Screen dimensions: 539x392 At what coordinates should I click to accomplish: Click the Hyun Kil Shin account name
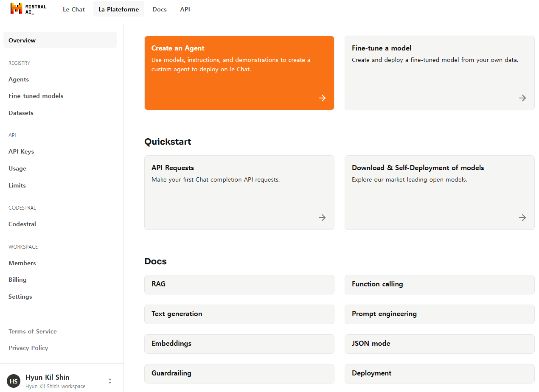click(x=48, y=377)
